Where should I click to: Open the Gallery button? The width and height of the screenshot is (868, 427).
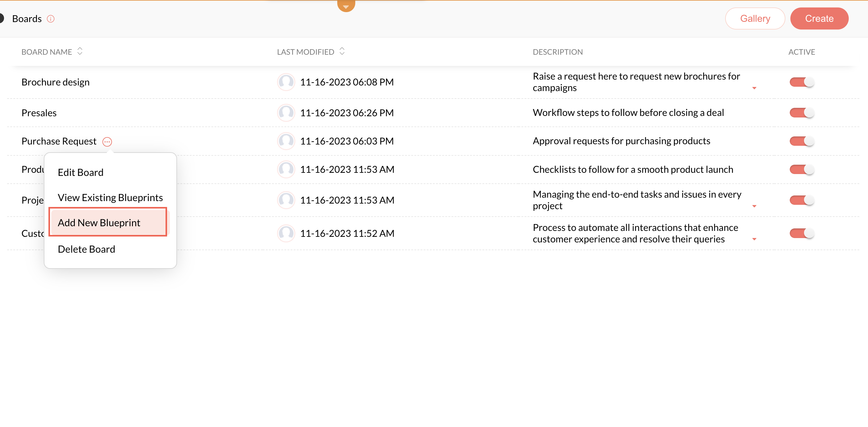(755, 19)
